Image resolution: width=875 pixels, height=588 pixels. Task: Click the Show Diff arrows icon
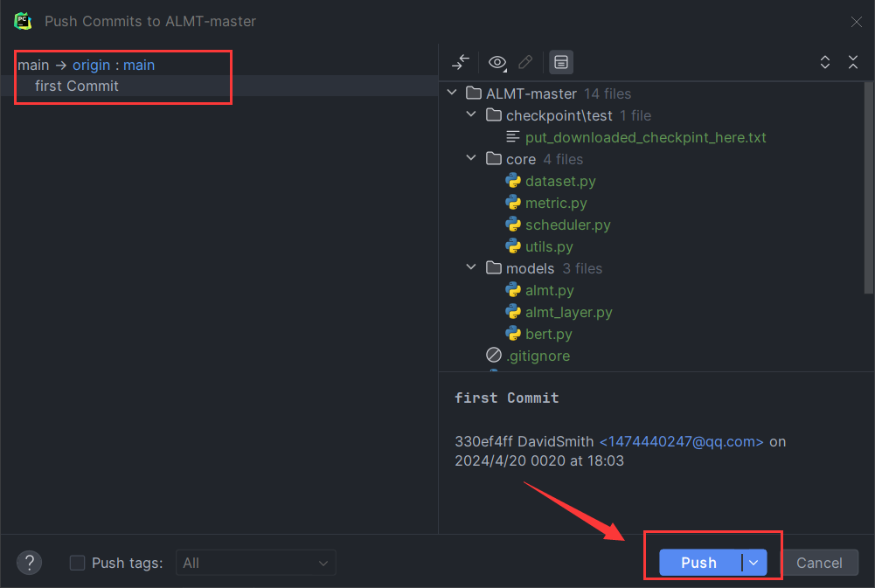[461, 62]
